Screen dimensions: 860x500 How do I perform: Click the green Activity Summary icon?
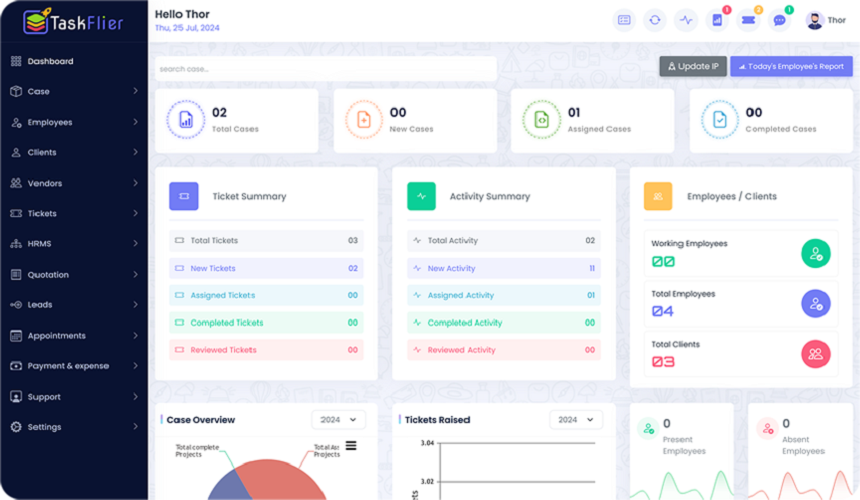point(421,196)
